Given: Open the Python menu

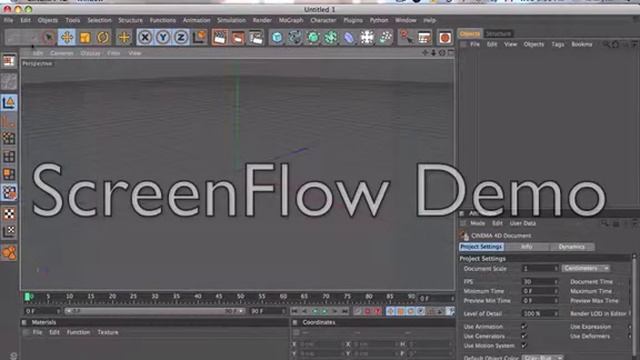Looking at the screenshot, I should pos(379,20).
